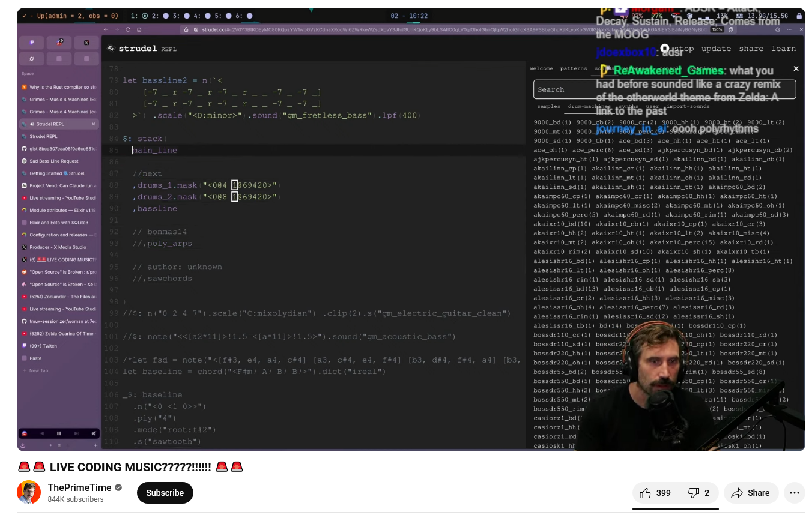Stop the Strudel pattern playback
Viewport: 812px width, 518px height.
tap(677, 49)
